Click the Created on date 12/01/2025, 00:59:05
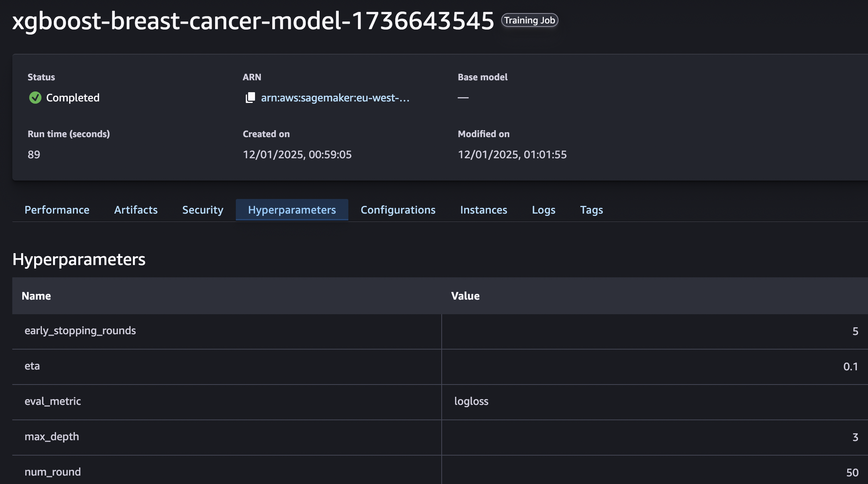This screenshot has height=484, width=868. coord(297,154)
